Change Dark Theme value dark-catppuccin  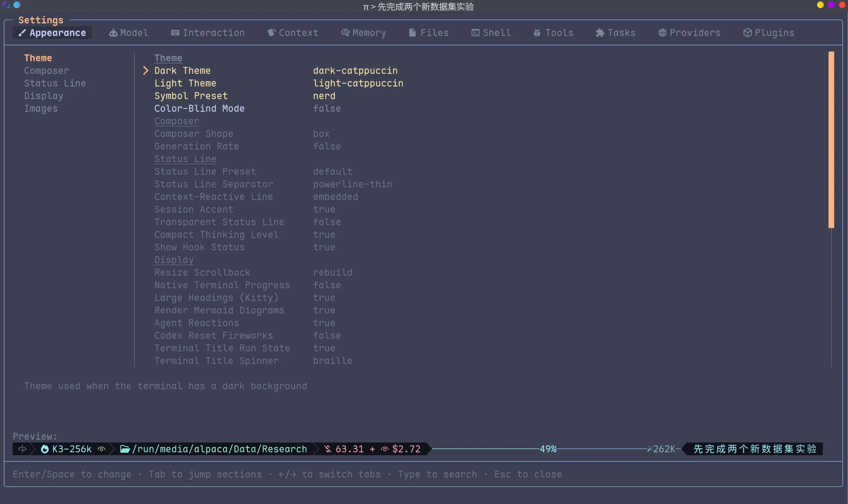(x=355, y=71)
